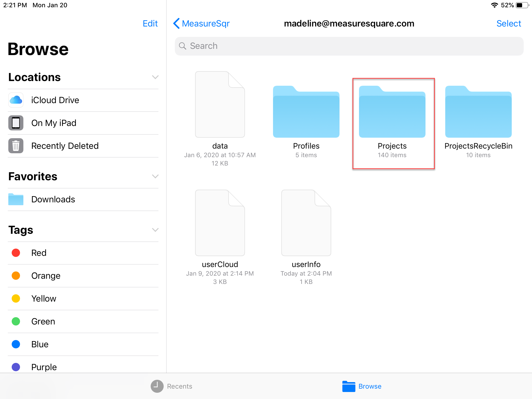Select the Red tag

coord(39,253)
